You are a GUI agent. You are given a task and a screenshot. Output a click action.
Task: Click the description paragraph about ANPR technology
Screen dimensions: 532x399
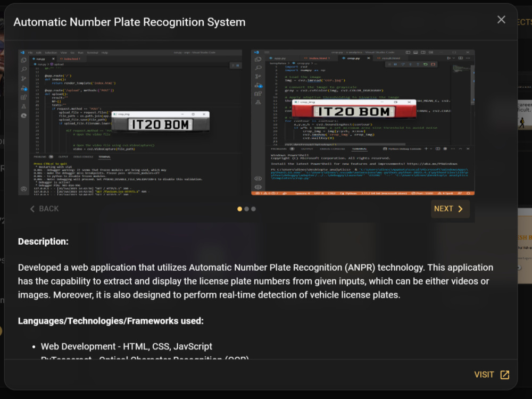255,281
